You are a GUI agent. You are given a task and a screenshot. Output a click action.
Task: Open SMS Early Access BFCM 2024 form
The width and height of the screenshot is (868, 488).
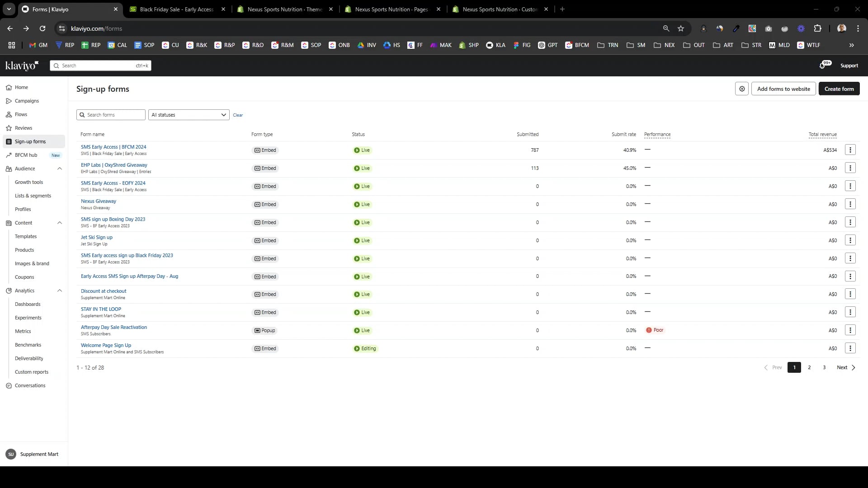(x=113, y=146)
